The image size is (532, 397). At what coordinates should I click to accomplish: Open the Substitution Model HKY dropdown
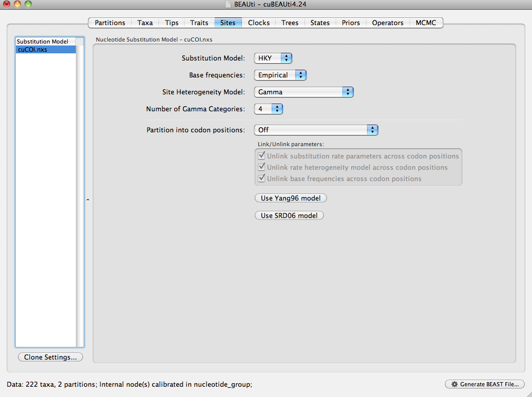pyautogui.click(x=273, y=58)
